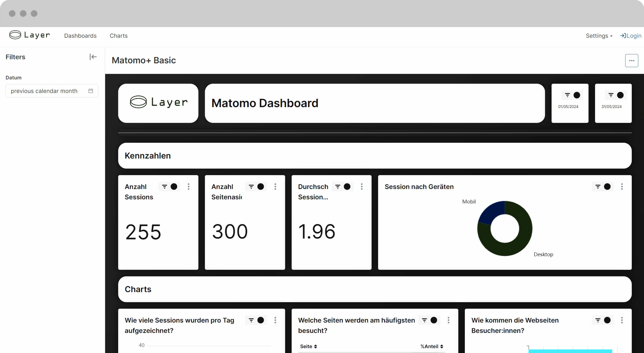Toggle the black dot on the 31/05/2024 card
This screenshot has height=353, width=644.
click(620, 95)
